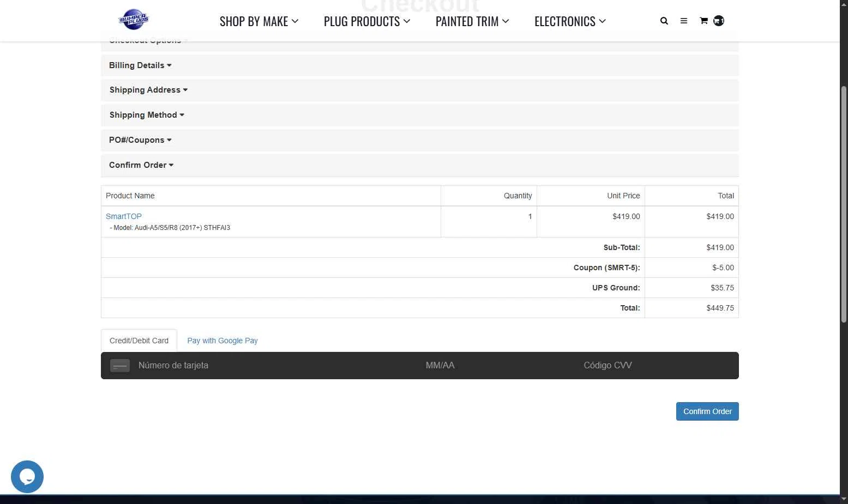Click the Sub-Total label
The width and height of the screenshot is (848, 504).
point(622,247)
